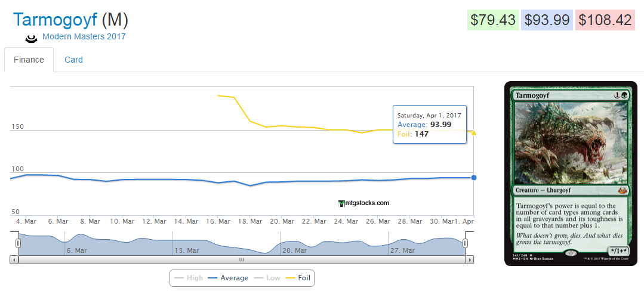Click the '13. Mar' navigator label
Image resolution: width=644 pixels, height=291 pixels.
[187, 250]
